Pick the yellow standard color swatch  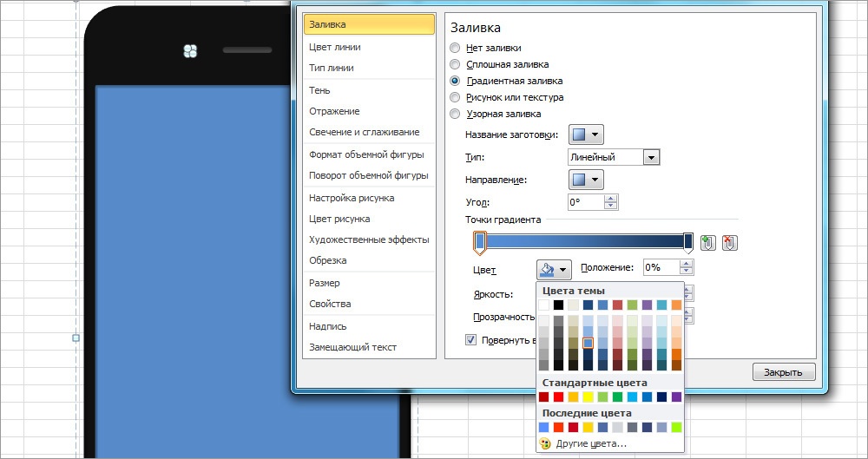[589, 397]
